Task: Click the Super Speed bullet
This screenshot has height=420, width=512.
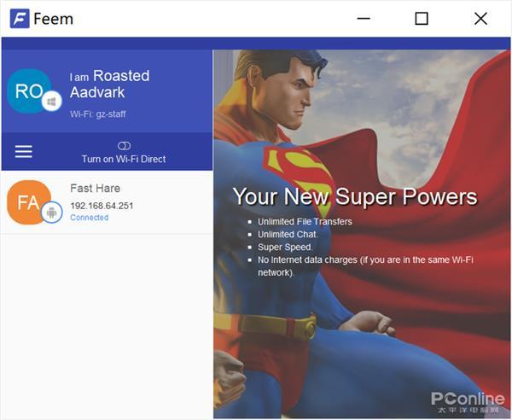Action: coord(285,248)
